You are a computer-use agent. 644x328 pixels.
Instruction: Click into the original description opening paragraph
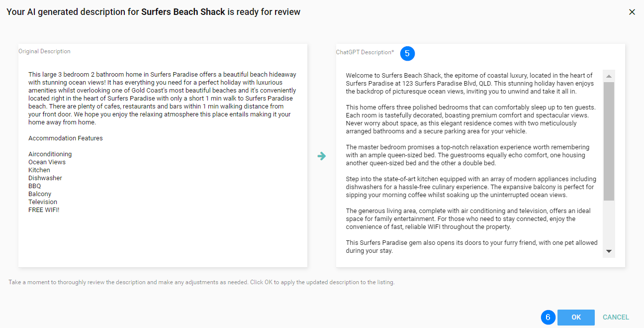coord(162,99)
